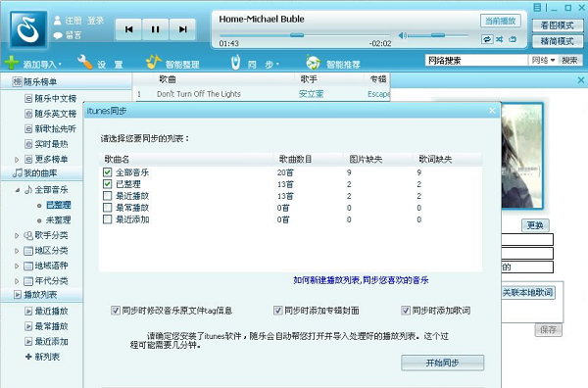
Task: Mute audio with the speaker icon
Action: tap(403, 35)
